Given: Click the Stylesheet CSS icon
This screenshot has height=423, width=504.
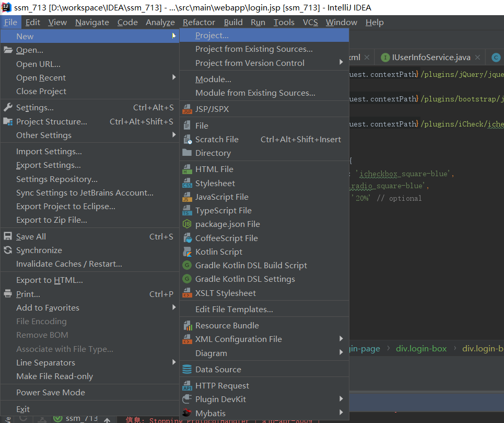Looking at the screenshot, I should tap(187, 183).
